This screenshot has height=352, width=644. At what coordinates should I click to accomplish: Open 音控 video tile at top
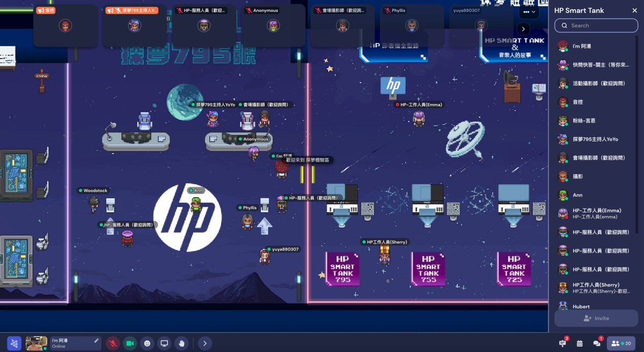65,25
